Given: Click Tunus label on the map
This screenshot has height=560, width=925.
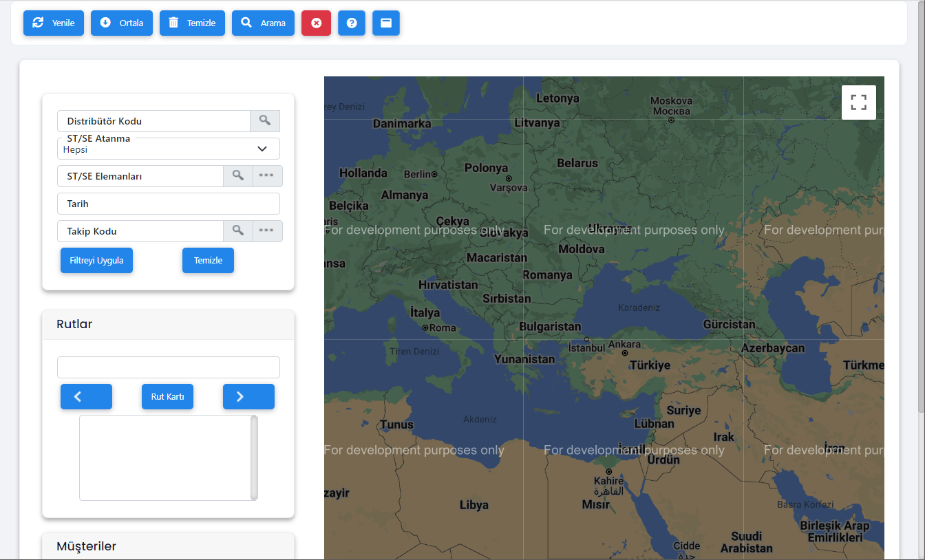Looking at the screenshot, I should [396, 424].
